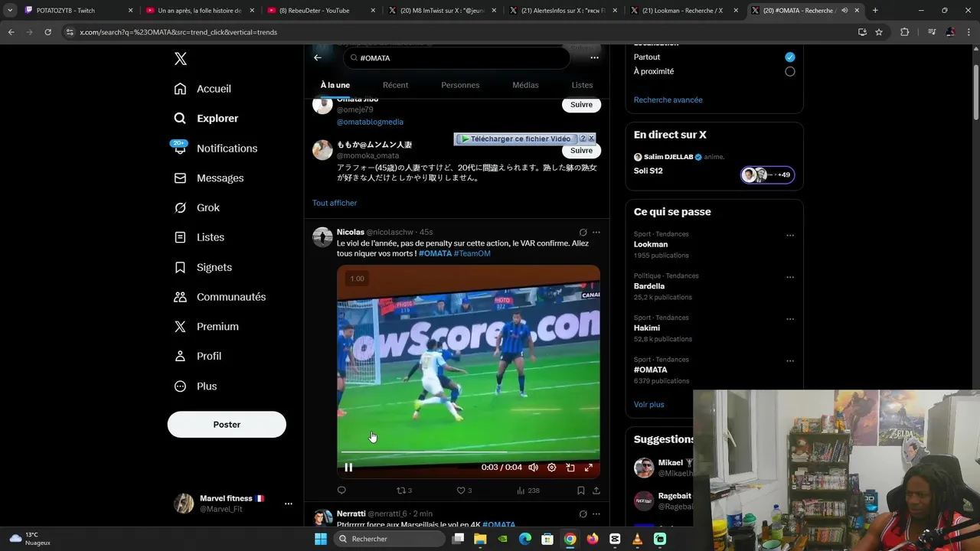
Task: Switch to the Médias tab
Action: 525,85
